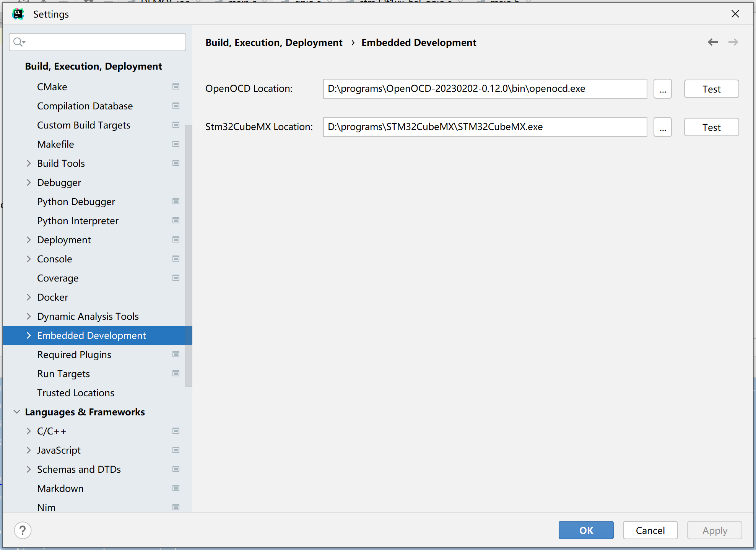Viewport: 756px width, 550px height.
Task: Click the project-level icon beside Markdown
Action: point(176,488)
